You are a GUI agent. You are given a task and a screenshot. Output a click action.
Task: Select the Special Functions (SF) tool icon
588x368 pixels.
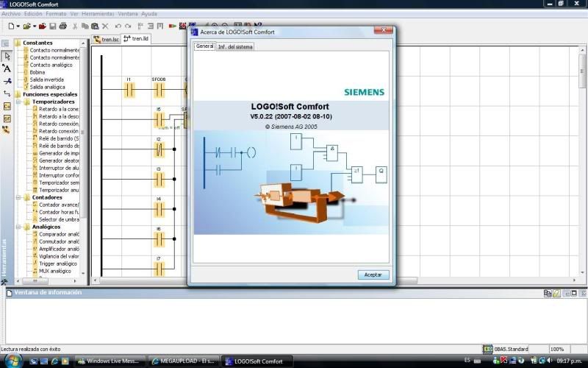coord(7,118)
